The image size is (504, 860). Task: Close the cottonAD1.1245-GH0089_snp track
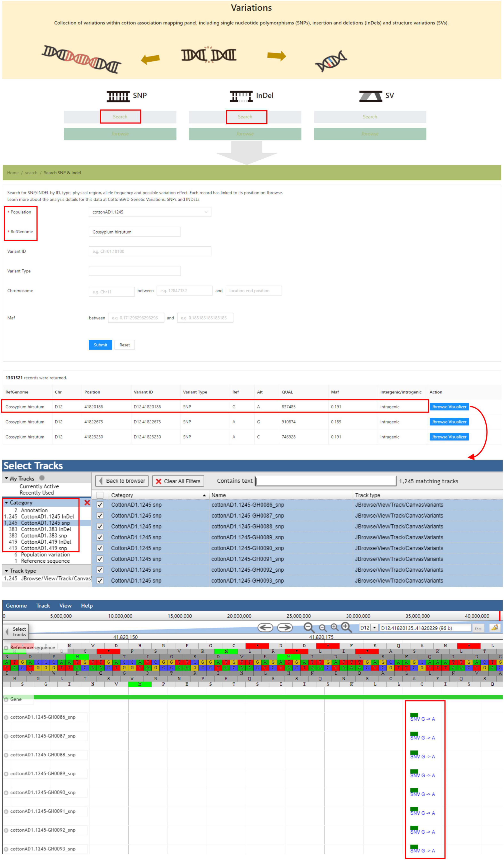click(6, 774)
